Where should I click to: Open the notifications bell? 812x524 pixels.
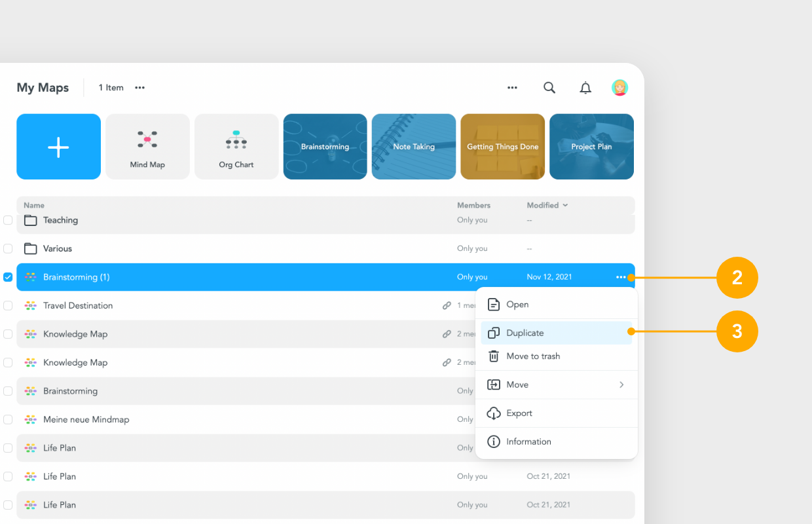point(585,88)
